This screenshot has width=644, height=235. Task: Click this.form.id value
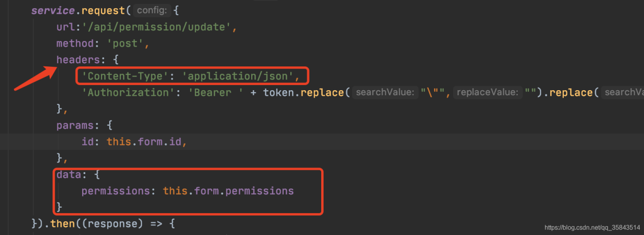pos(144,142)
